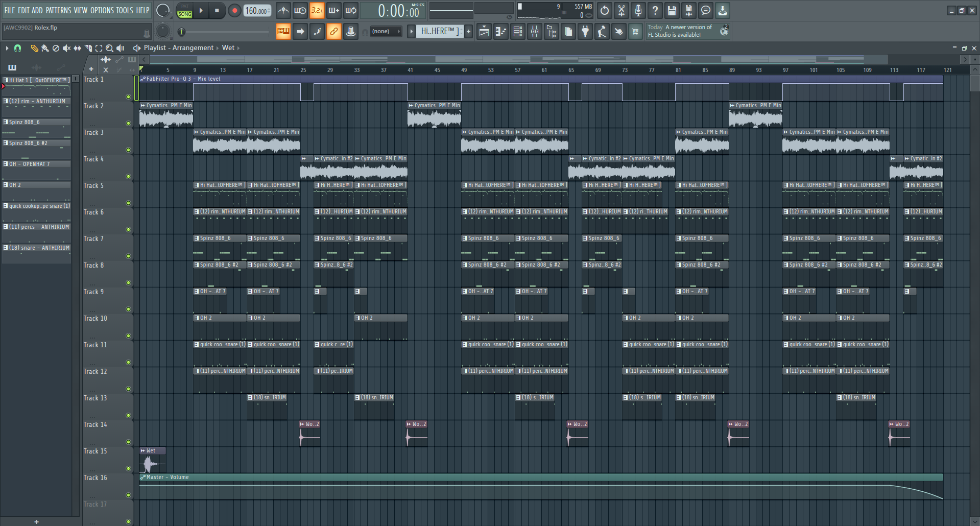Open the newer version available notification
Image resolution: width=980 pixels, height=526 pixels.
coord(687,31)
